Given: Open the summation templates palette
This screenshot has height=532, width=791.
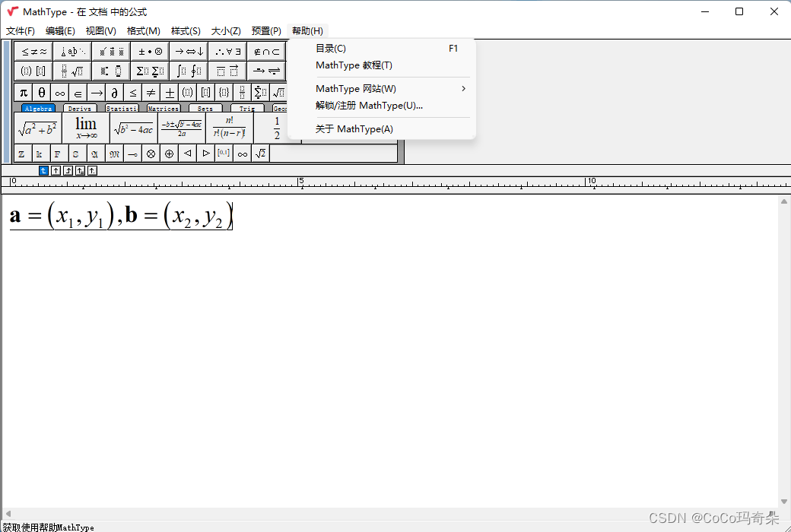Looking at the screenshot, I should tap(150, 71).
